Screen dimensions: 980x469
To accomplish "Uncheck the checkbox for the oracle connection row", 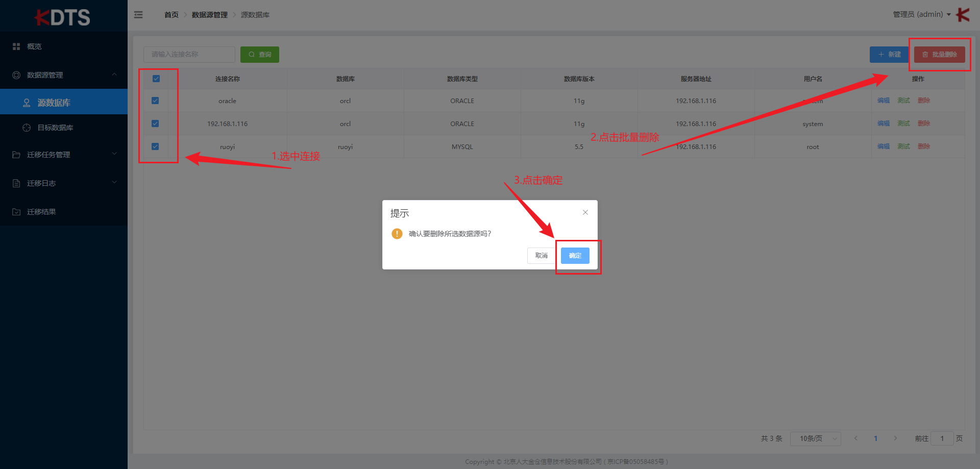I will click(155, 101).
